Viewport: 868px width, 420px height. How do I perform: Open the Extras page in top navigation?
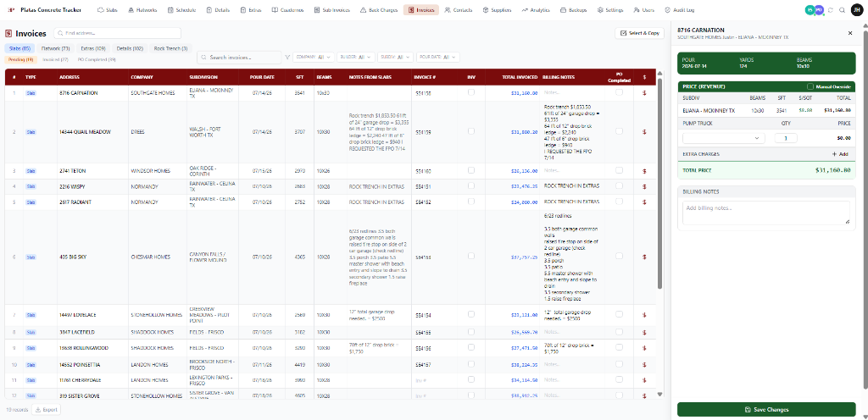tap(251, 10)
